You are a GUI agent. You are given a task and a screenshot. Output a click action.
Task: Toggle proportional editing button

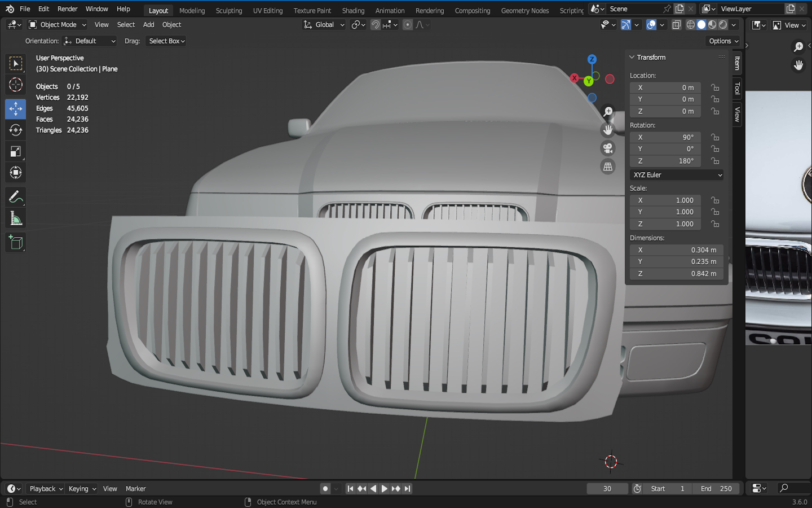(x=408, y=25)
